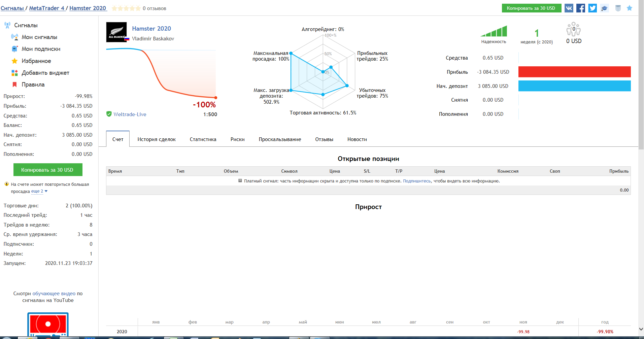Click the yearly total -99.98%

coord(605,332)
